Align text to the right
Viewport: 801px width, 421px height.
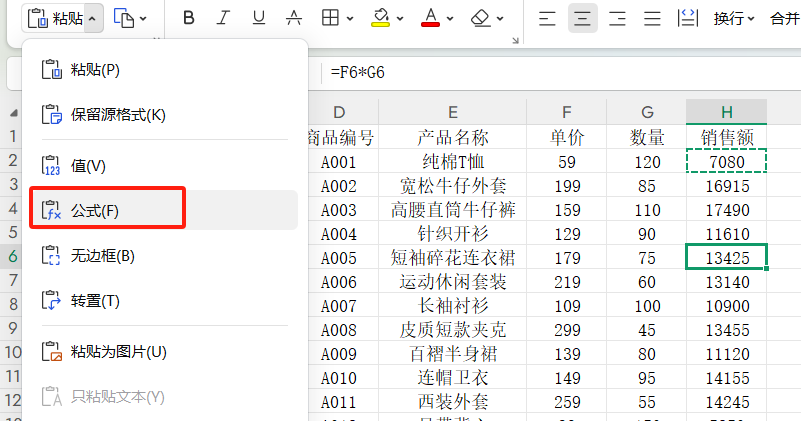(x=617, y=18)
